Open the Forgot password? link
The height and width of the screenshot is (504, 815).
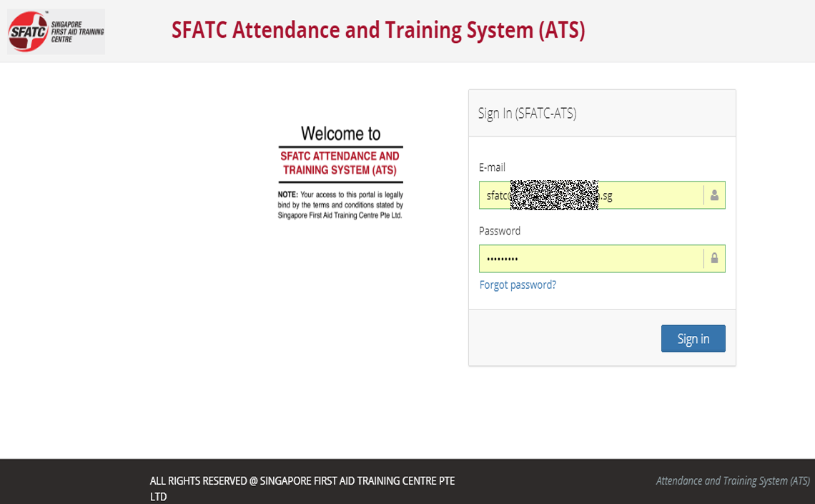pos(518,285)
